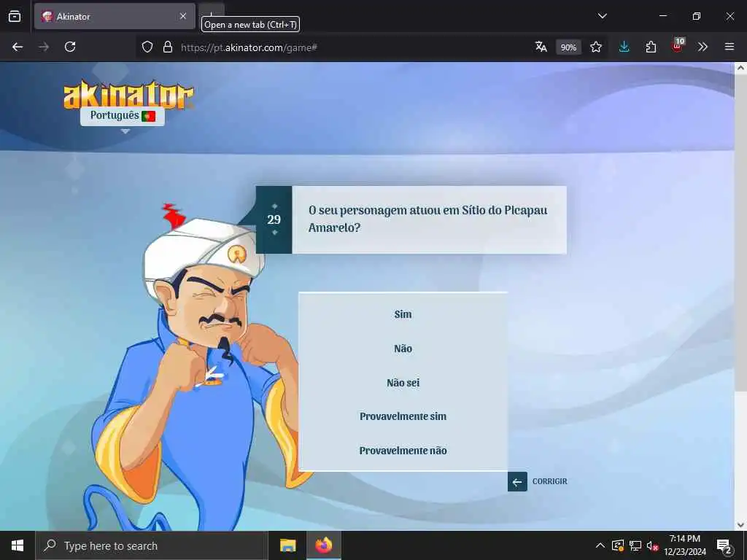Click question number 29 badge
The width and height of the screenshot is (747, 560).
pos(274,219)
